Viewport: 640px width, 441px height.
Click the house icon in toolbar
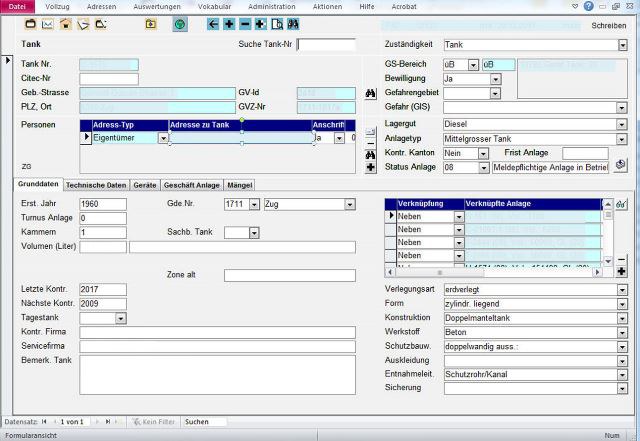pos(65,24)
